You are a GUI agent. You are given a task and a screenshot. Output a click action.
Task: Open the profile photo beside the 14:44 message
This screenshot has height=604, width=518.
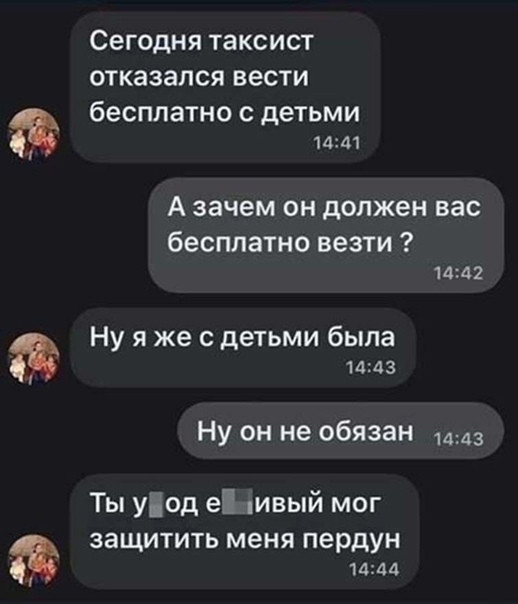coord(34,560)
